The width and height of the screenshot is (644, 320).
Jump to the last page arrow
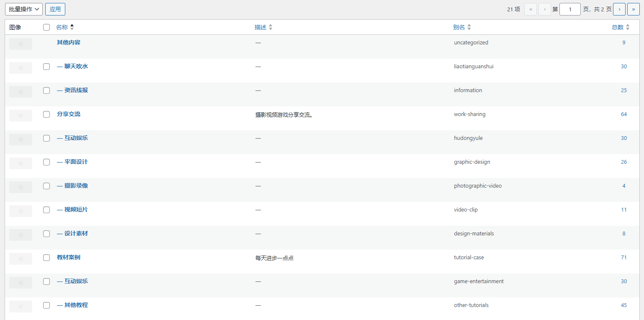pyautogui.click(x=633, y=9)
